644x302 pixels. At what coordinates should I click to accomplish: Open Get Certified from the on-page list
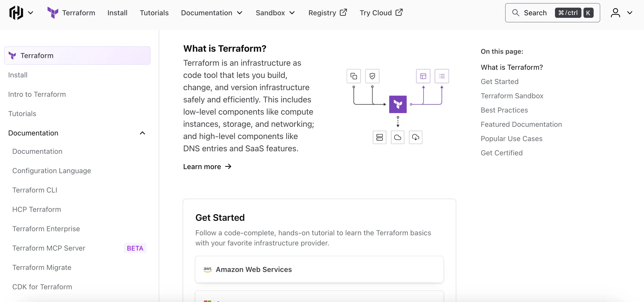501,153
